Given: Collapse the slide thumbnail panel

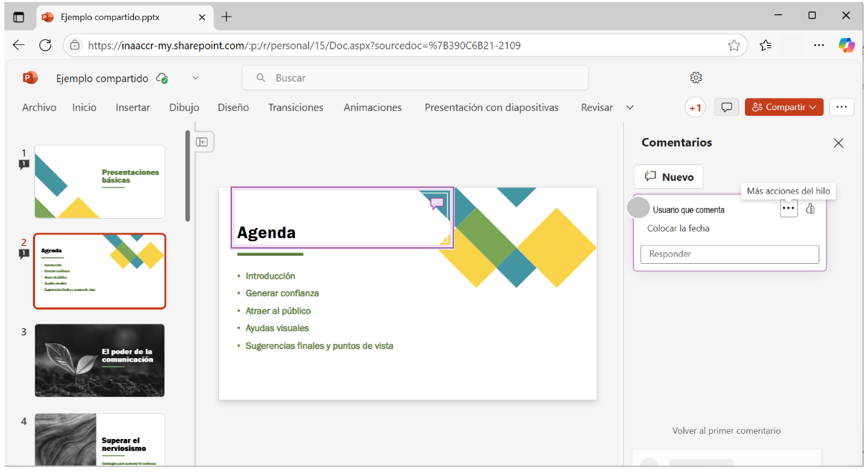Looking at the screenshot, I should pyautogui.click(x=202, y=142).
